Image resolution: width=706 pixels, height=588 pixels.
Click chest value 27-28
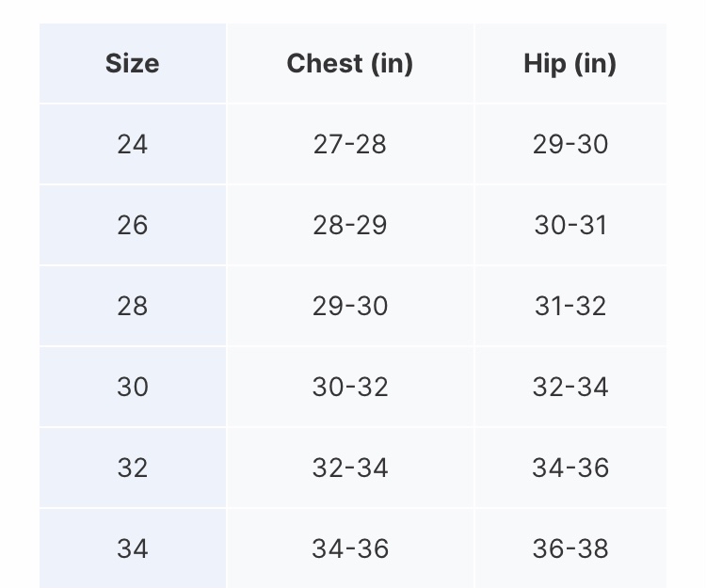click(350, 145)
